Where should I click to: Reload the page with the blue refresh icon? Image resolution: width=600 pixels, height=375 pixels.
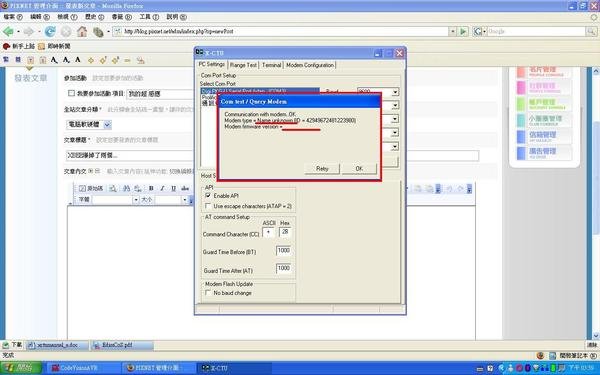[x=50, y=31]
